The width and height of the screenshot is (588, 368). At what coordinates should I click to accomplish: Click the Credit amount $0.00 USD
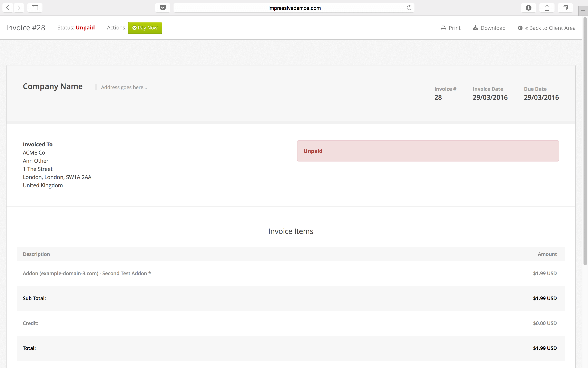(545, 323)
